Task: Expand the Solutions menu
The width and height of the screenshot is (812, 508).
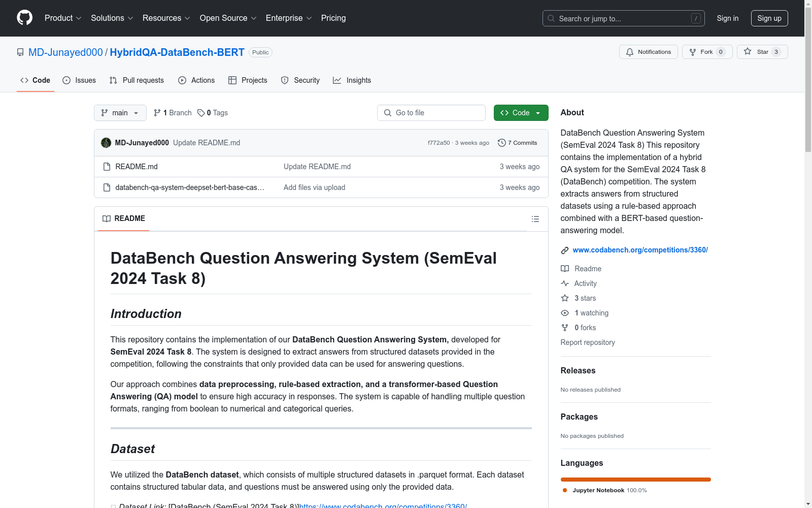Action: [112, 18]
